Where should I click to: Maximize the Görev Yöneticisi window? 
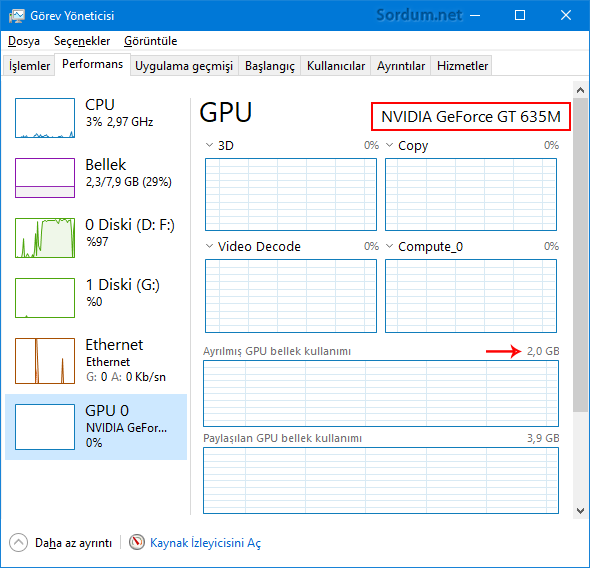pyautogui.click(x=520, y=15)
